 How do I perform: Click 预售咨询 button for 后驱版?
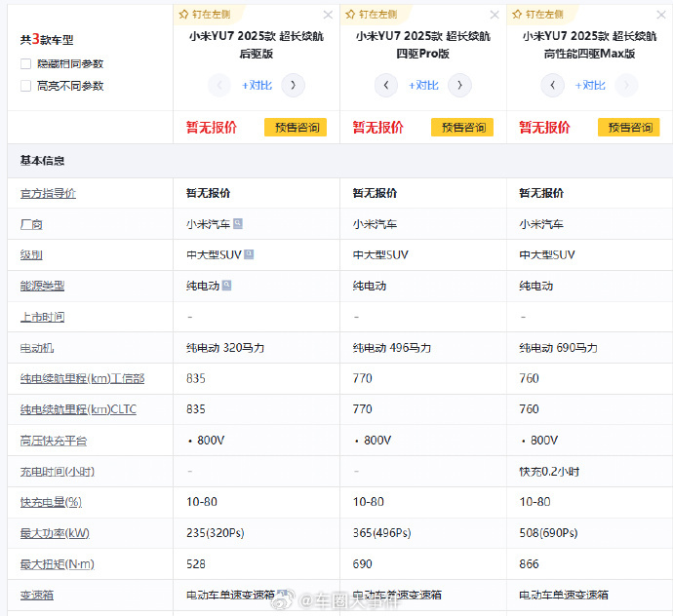point(296,128)
